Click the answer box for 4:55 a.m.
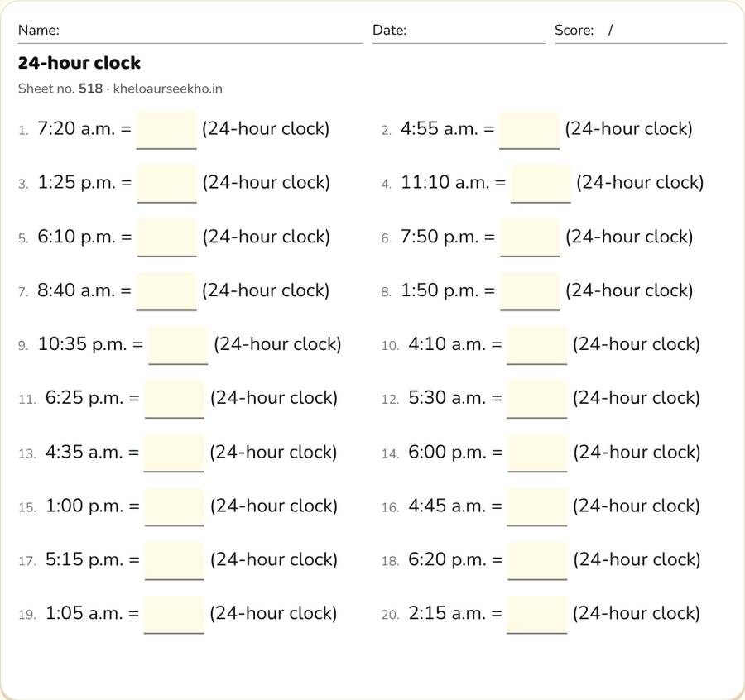Screen dimensions: 745x700 (x=529, y=130)
